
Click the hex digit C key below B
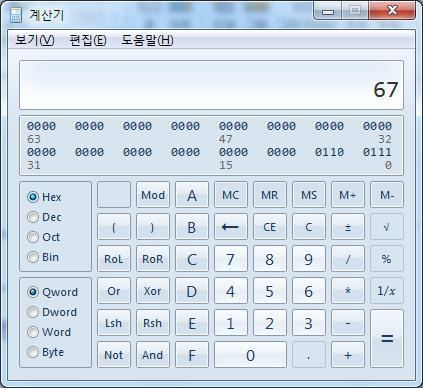coord(192,259)
